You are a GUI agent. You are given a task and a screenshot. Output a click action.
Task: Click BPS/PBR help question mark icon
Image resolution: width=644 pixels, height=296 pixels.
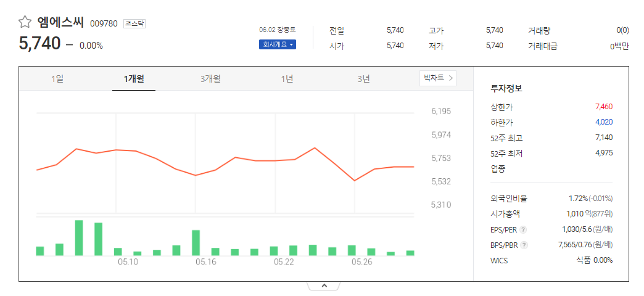pos(524,245)
